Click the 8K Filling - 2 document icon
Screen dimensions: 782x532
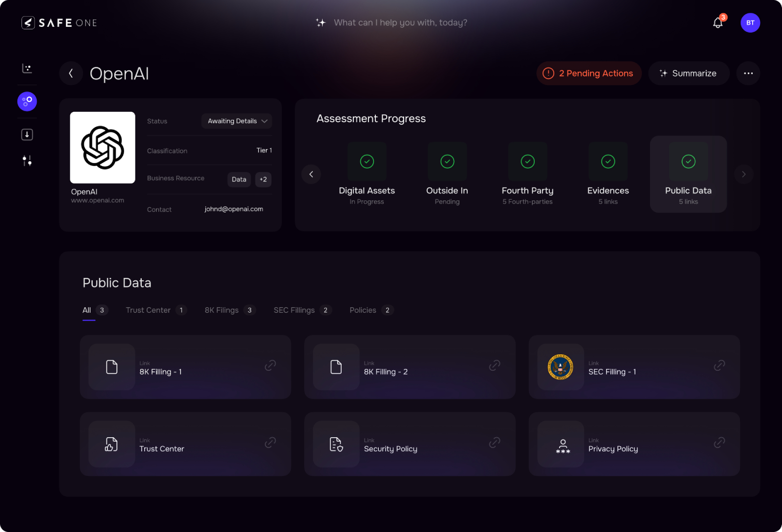[336, 367]
